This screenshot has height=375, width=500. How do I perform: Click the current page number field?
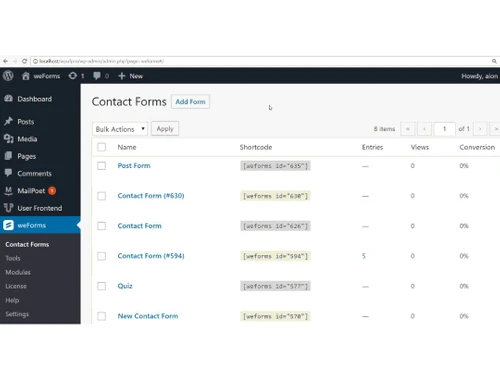coord(445,129)
